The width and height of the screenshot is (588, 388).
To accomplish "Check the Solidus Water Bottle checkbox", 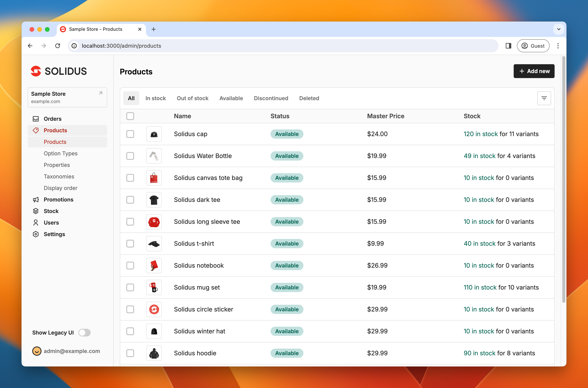I will (130, 156).
